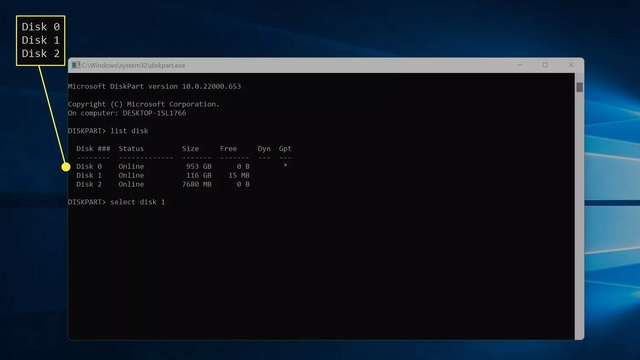Minimize the diskpart.exe window
The width and height of the screenshot is (640, 360).
point(520,65)
